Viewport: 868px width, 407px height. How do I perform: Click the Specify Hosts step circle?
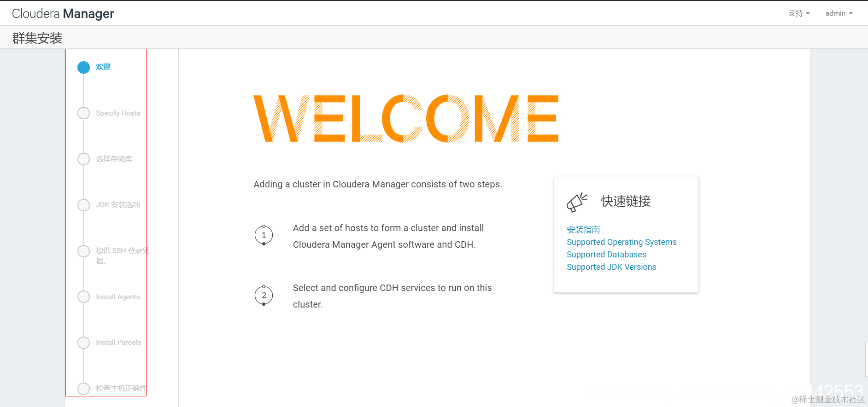coord(83,113)
